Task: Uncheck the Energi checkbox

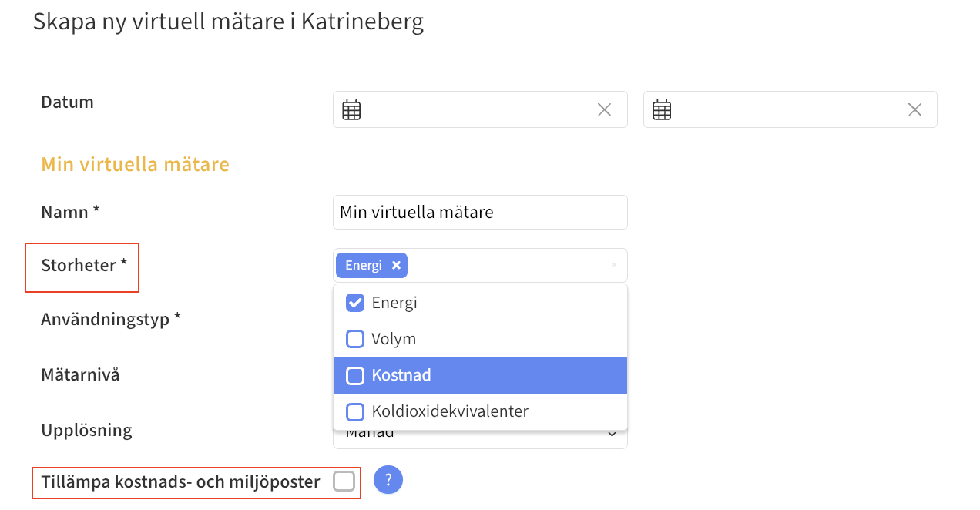Action: click(355, 303)
